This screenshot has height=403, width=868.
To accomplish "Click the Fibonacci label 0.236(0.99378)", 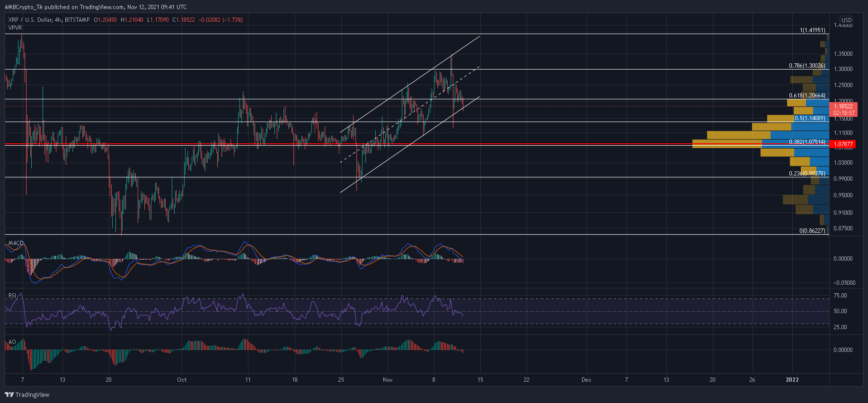I will tap(807, 174).
